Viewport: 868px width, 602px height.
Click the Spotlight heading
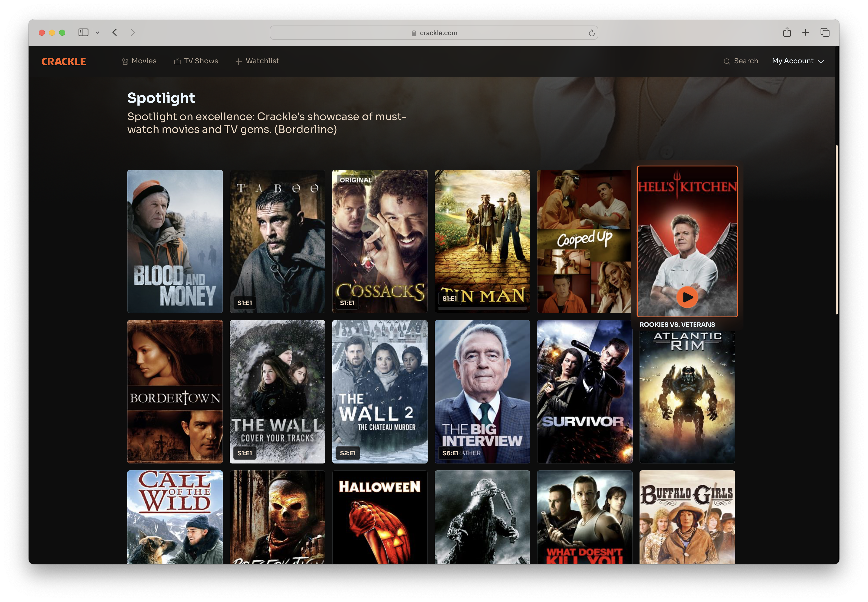point(161,98)
